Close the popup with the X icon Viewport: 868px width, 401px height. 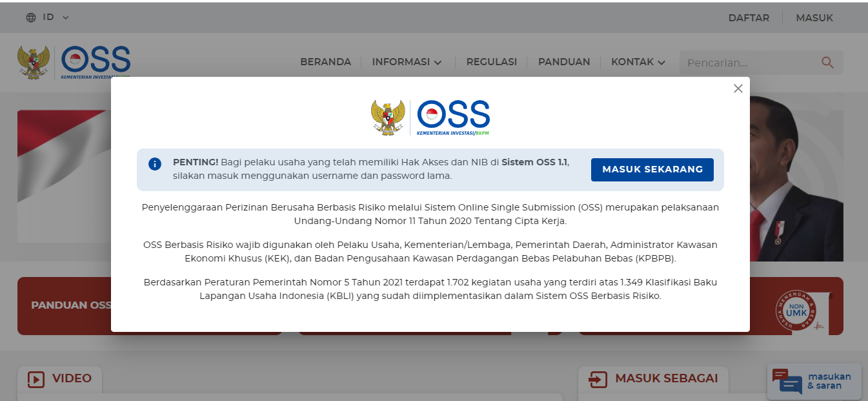pos(738,88)
